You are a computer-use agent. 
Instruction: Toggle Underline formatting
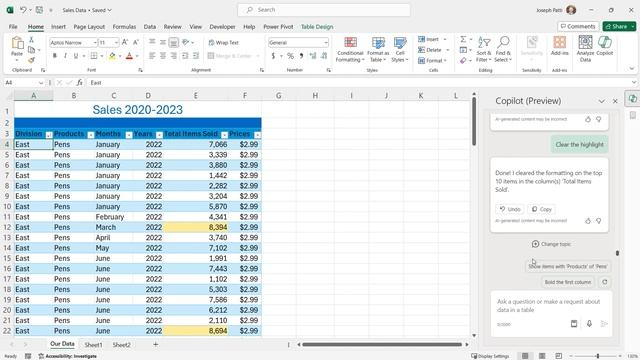[76, 56]
